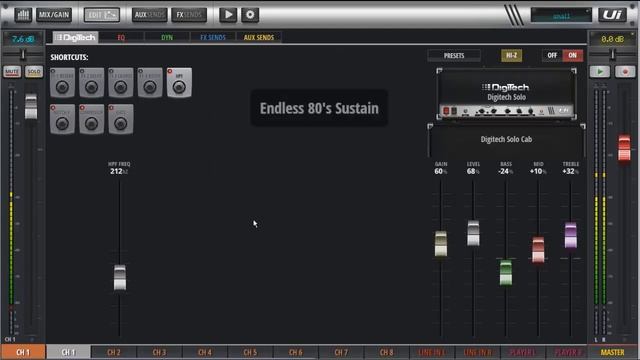This screenshot has width=640, height=360.
Task: Click the view-size display in top bar
Action: 561,15
